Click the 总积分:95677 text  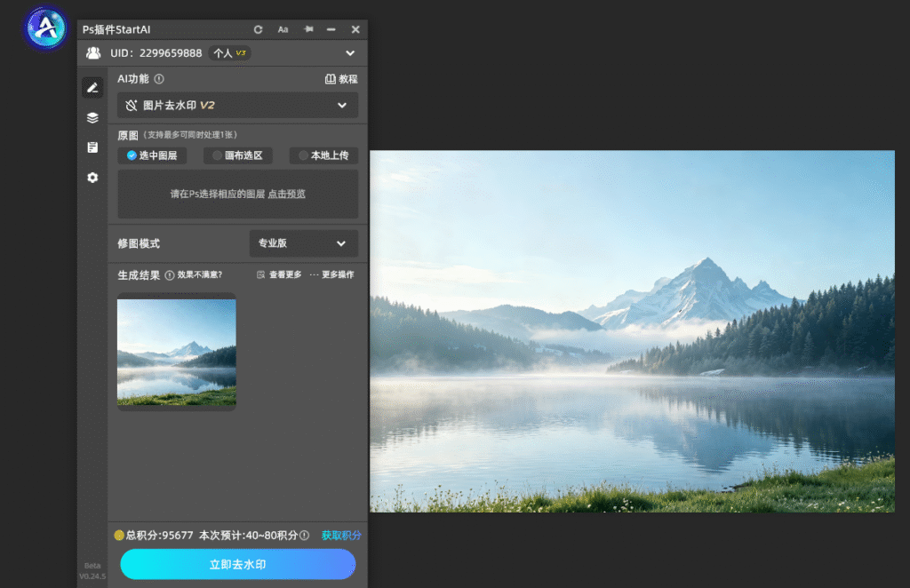[x=160, y=536]
